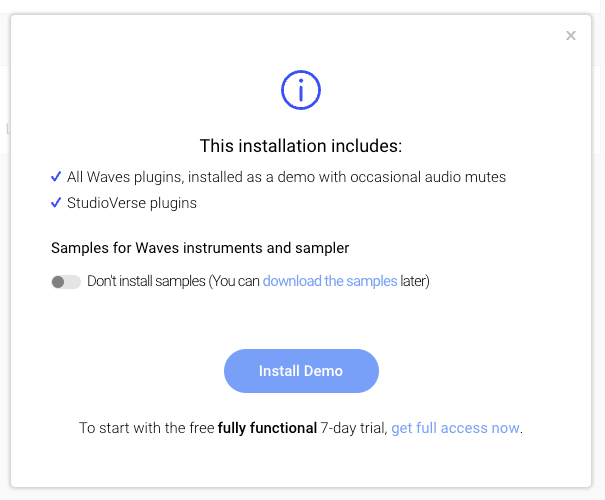This screenshot has height=500, width=605.
Task: Click the checkmark beside StudioVerse plugins
Action: [x=56, y=202]
